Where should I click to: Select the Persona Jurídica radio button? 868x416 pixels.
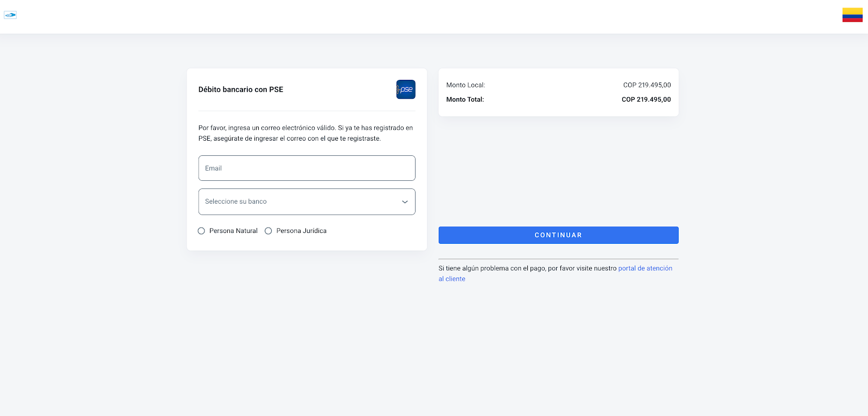click(268, 231)
